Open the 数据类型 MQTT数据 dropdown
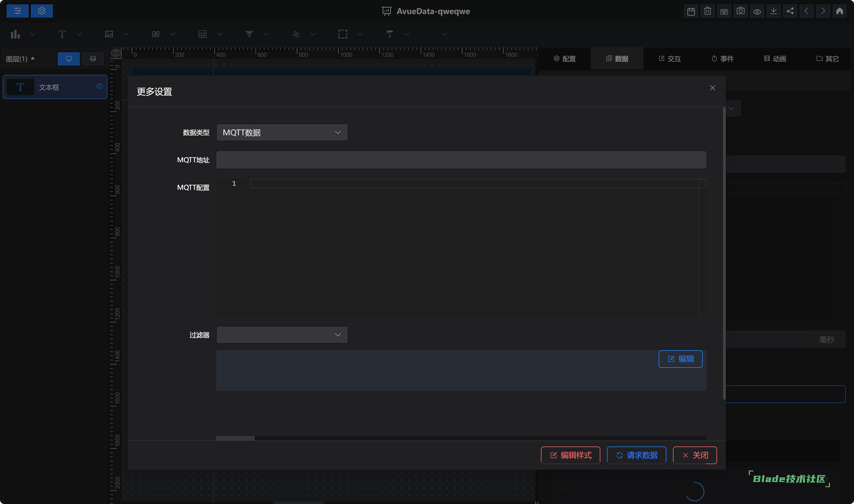This screenshot has width=854, height=504. coord(282,132)
